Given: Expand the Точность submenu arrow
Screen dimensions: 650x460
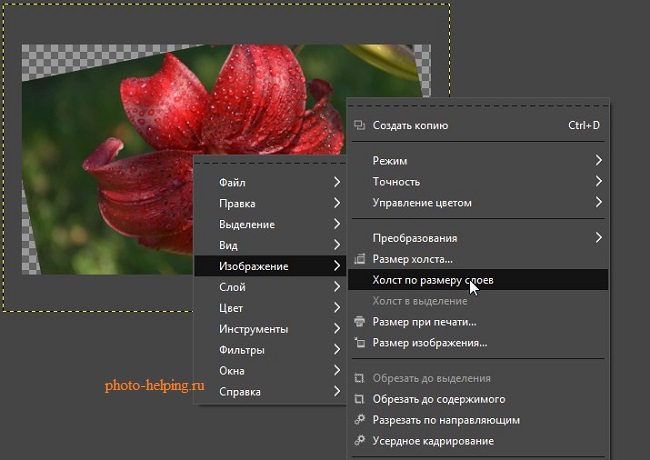Looking at the screenshot, I should click(598, 181).
